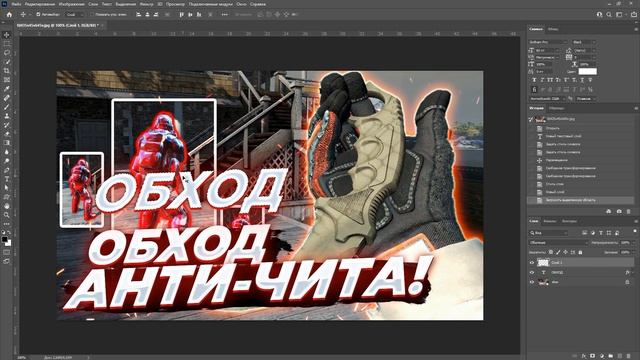Image resolution: width=640 pixels, height=360 pixels.
Task: Click the camera snapshot icon in History panel
Action: pyautogui.click(x=619, y=211)
